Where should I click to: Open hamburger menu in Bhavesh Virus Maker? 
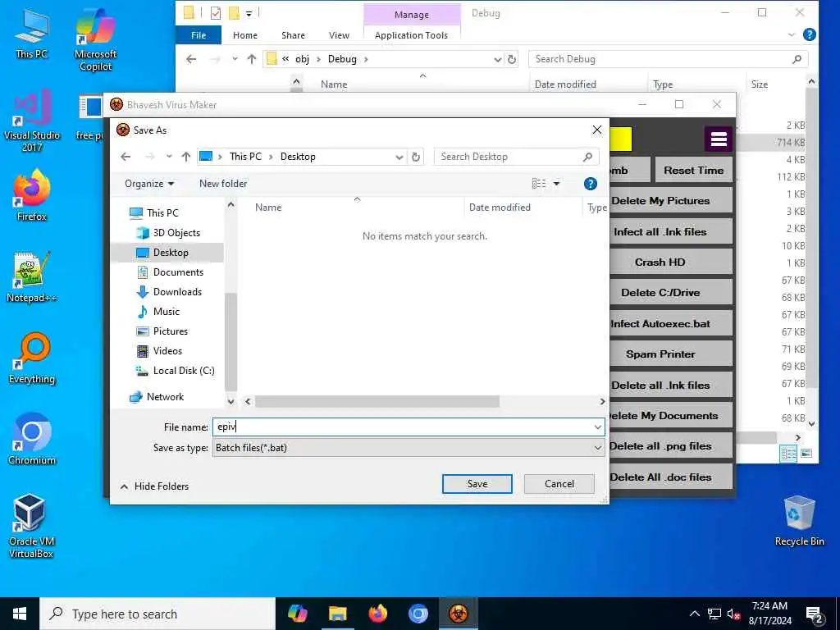coord(719,139)
